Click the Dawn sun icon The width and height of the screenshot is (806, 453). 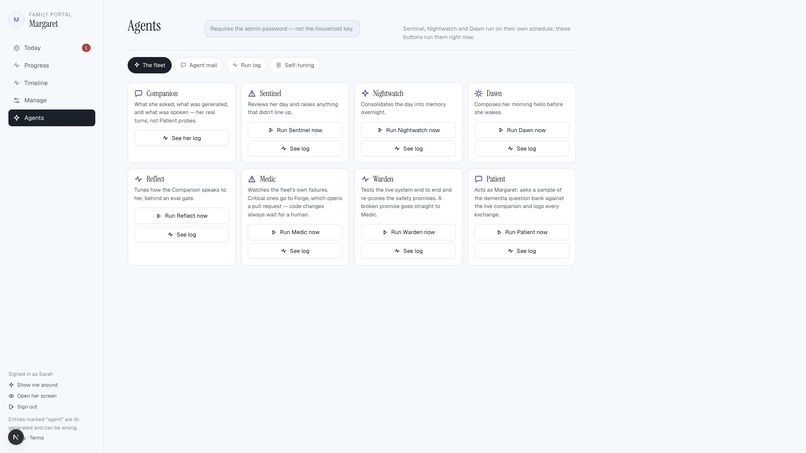(479, 94)
